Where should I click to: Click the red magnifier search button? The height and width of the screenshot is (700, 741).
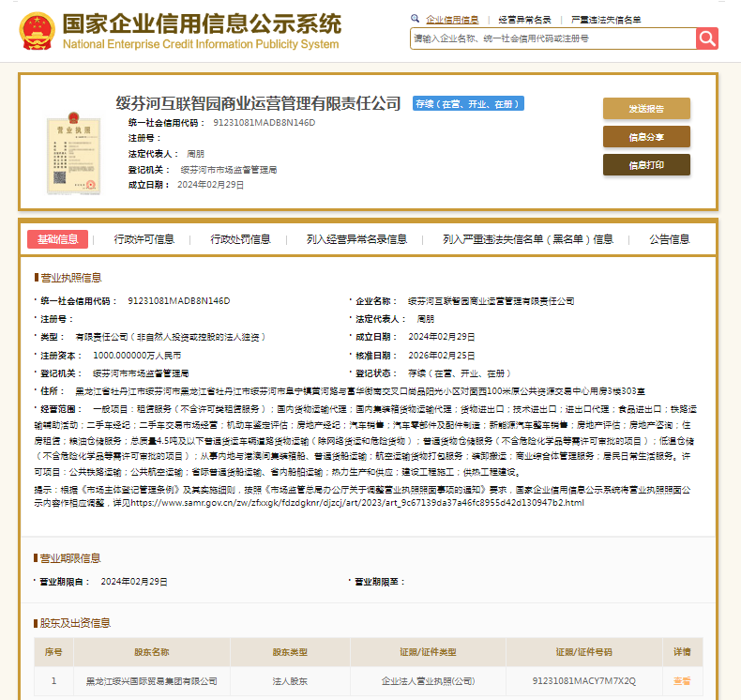coord(706,38)
